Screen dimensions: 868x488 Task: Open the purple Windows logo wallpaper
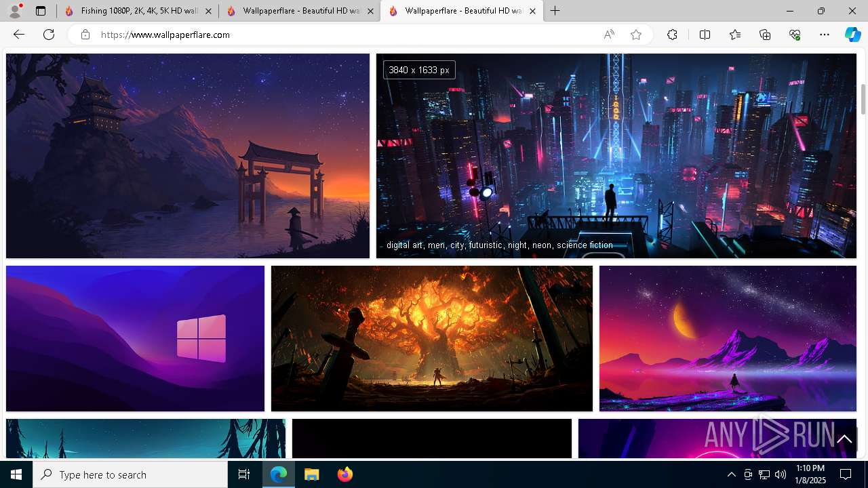135,338
